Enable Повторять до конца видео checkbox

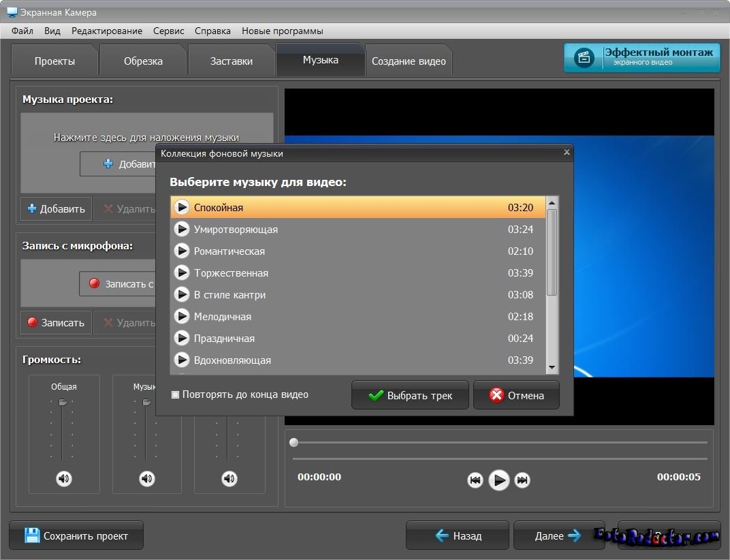click(176, 394)
